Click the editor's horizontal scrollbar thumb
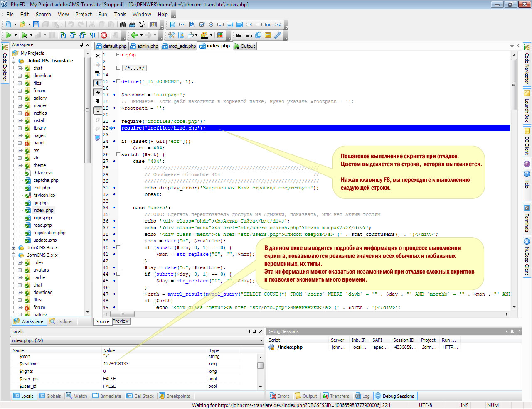Screen dimensions: 532x409 point(122,314)
